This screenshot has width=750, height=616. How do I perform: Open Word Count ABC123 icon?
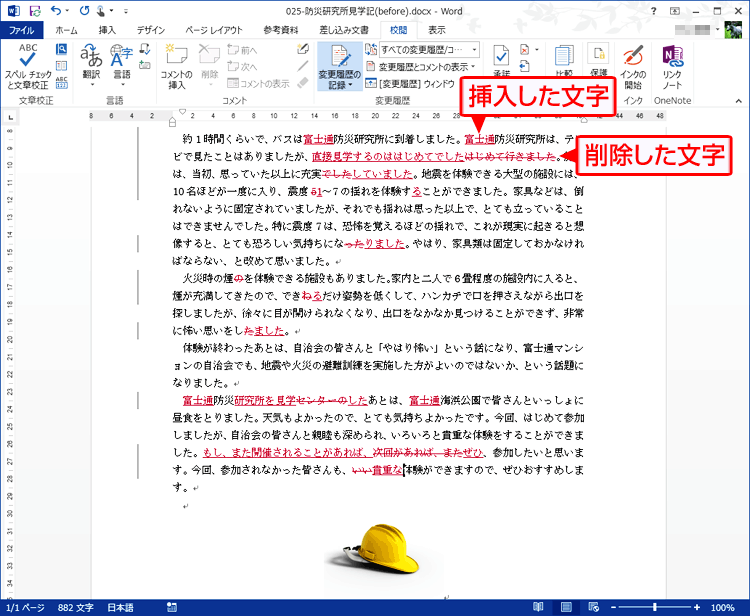click(x=61, y=82)
